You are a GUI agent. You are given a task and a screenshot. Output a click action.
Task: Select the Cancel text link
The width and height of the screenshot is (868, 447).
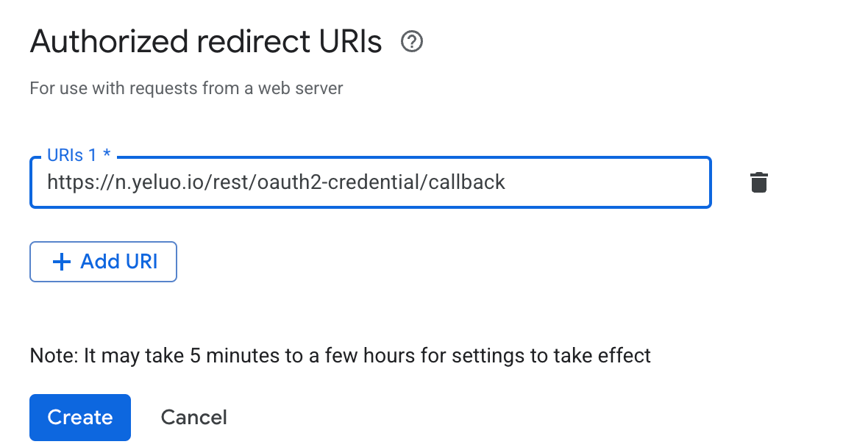pos(193,418)
